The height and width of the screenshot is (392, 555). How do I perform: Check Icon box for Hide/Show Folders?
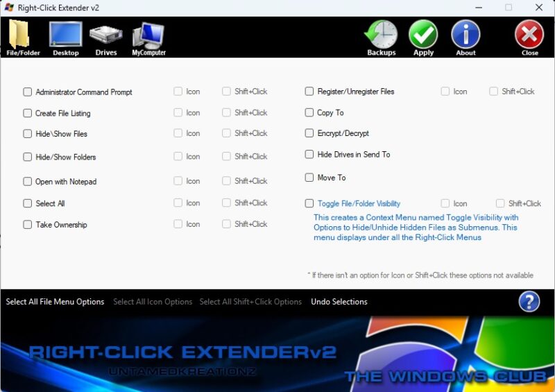pos(178,156)
